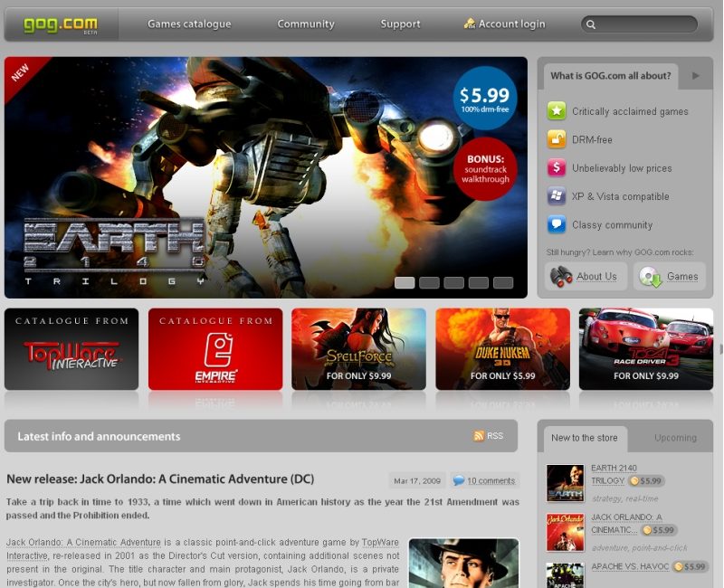Open the Games button link
724x588 pixels.
[682, 277]
